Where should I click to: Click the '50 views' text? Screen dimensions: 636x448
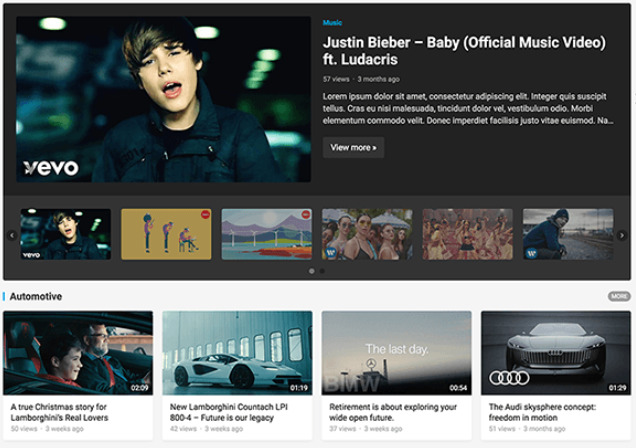tap(24, 429)
